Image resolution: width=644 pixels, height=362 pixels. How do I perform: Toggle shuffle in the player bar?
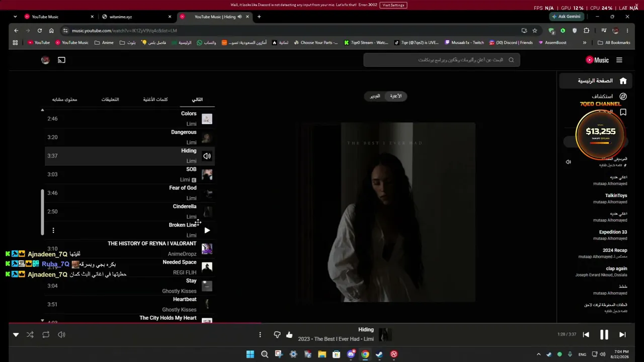pyautogui.click(x=30, y=334)
